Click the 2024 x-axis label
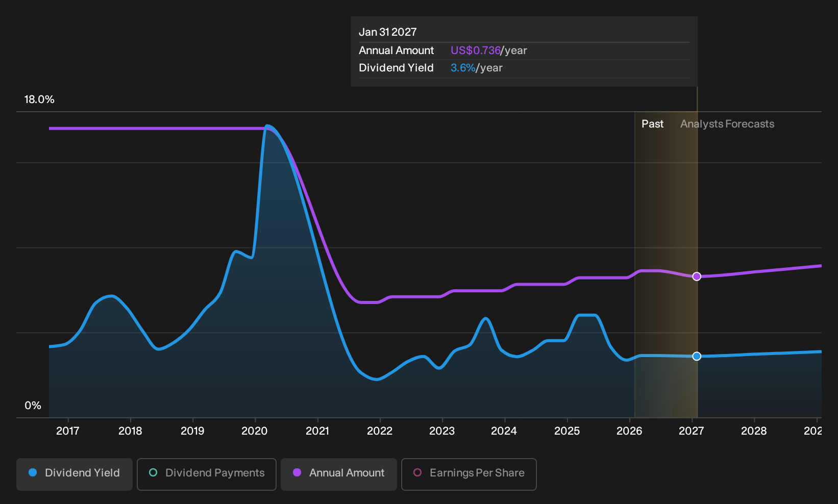838x504 pixels. 504,431
